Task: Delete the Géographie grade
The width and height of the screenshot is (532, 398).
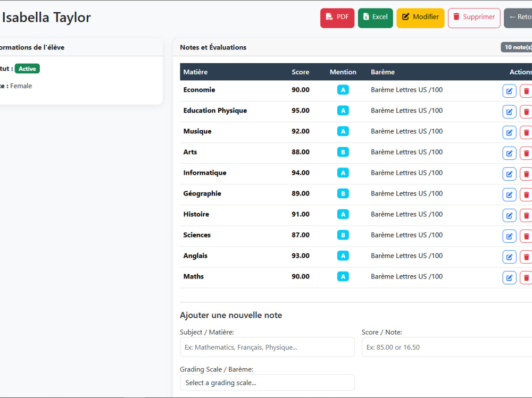Action: [x=526, y=194]
